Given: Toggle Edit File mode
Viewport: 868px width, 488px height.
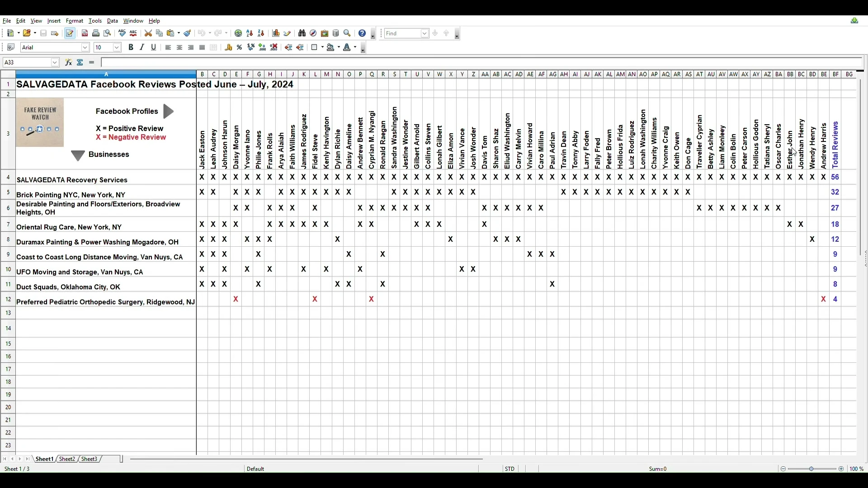Looking at the screenshot, I should 70,33.
